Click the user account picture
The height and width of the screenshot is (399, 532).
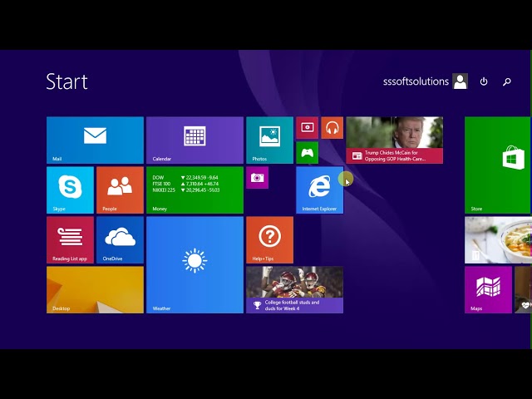[x=460, y=81]
